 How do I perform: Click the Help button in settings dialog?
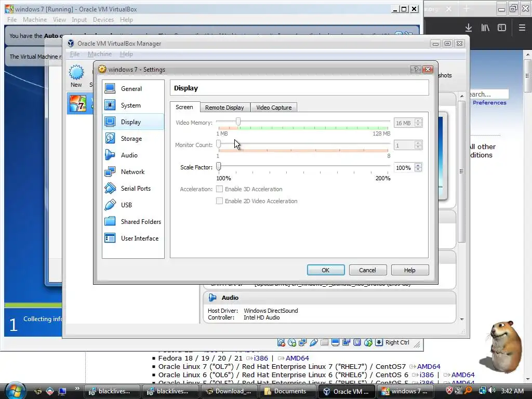pos(409,270)
